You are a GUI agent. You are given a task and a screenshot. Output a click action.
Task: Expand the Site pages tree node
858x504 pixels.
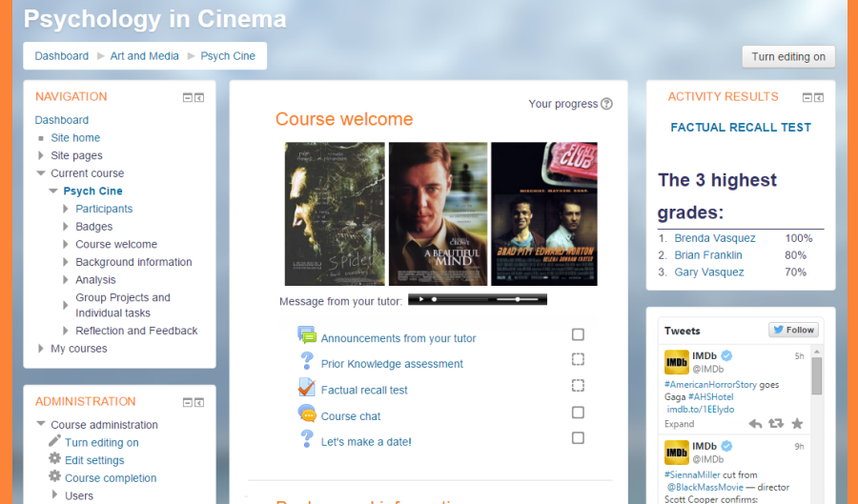pyautogui.click(x=41, y=155)
